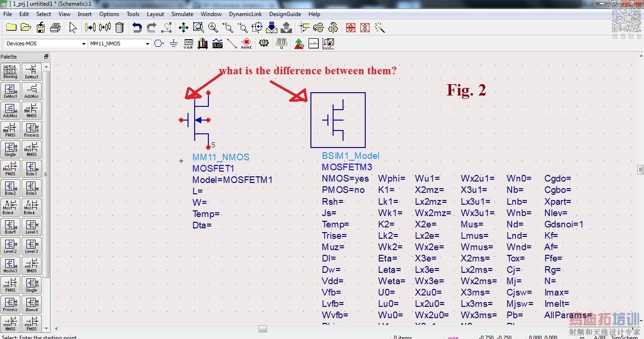Select Binning item in Palette
The height and width of the screenshot is (339, 644).
10,72
